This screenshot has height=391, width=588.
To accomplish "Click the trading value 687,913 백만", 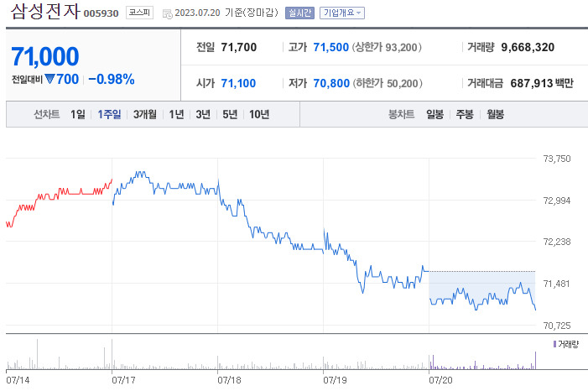I will click(542, 83).
